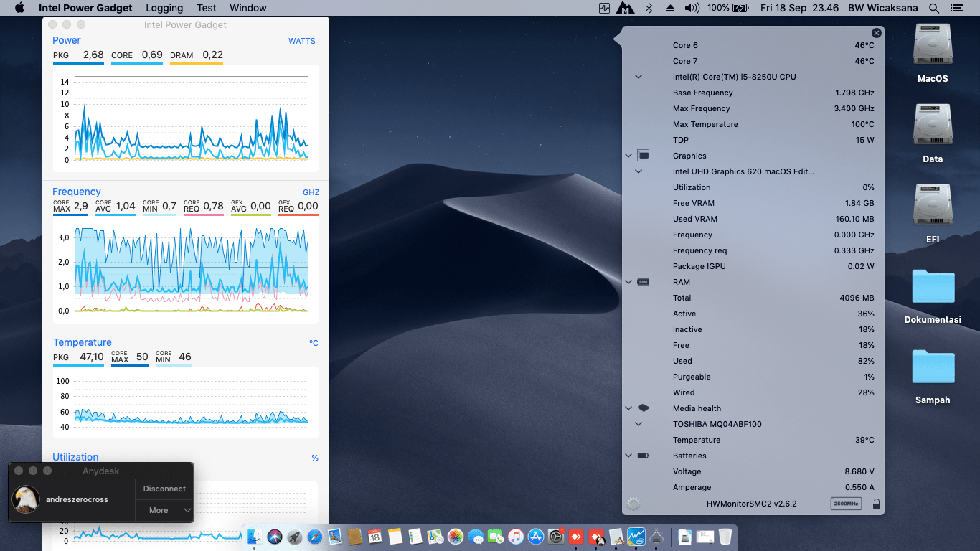Viewport: 980px width, 551px height.
Task: Open the Test menu
Action: coord(207,8)
